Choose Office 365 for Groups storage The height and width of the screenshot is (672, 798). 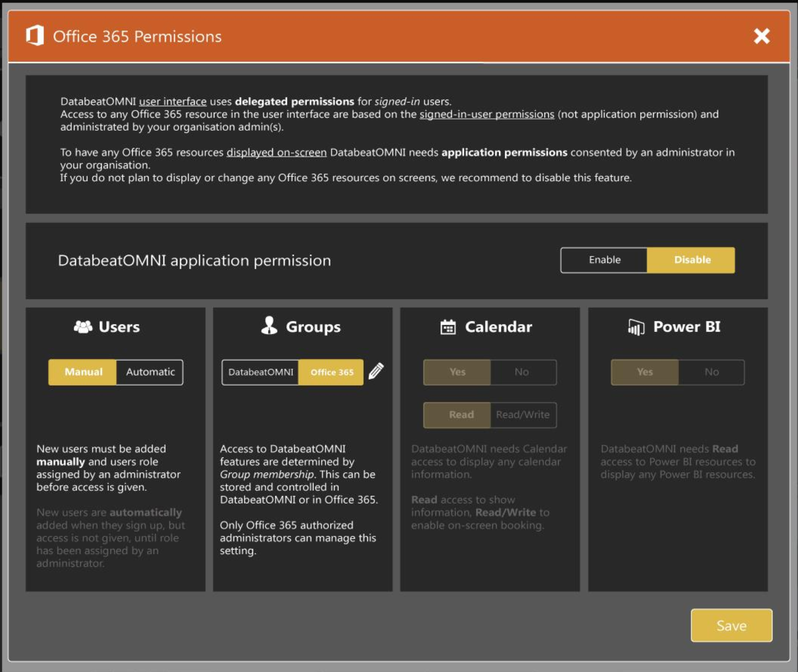[332, 372]
